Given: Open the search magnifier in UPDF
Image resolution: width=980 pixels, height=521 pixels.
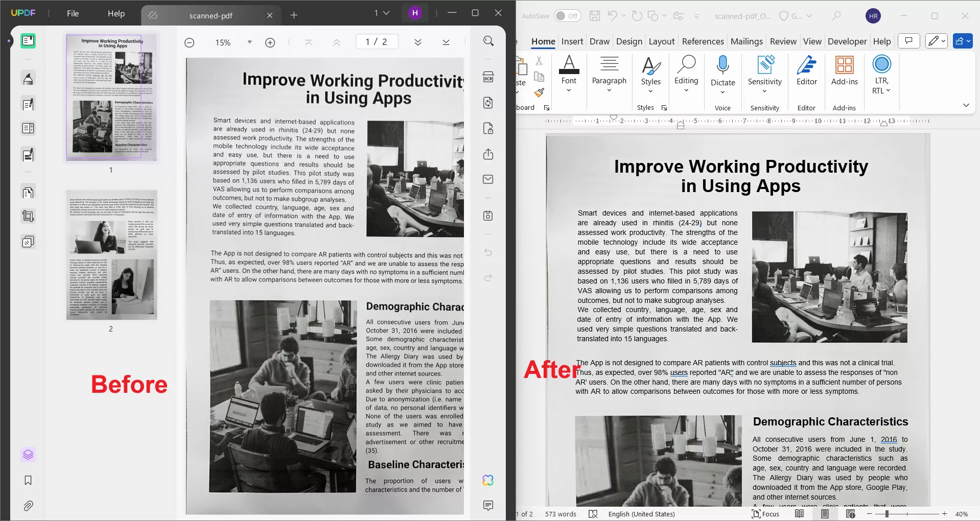Looking at the screenshot, I should (x=488, y=41).
